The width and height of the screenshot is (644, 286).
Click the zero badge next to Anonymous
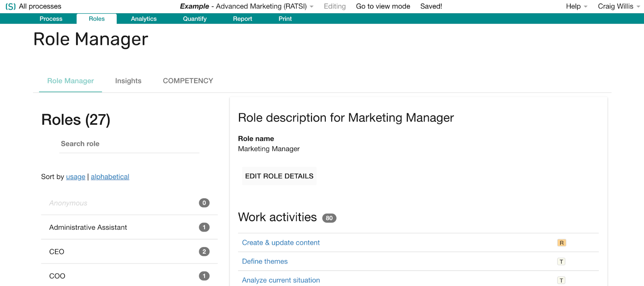(204, 203)
